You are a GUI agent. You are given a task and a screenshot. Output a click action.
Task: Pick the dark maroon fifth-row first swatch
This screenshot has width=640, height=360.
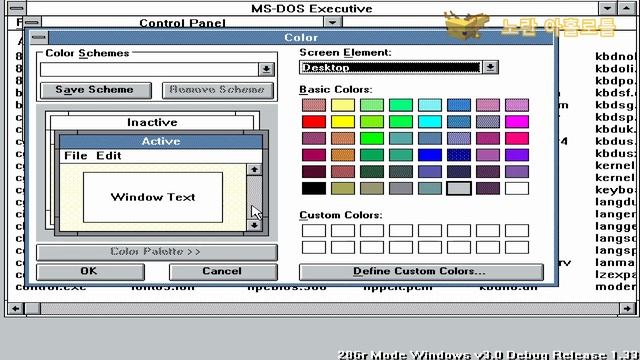tap(313, 171)
